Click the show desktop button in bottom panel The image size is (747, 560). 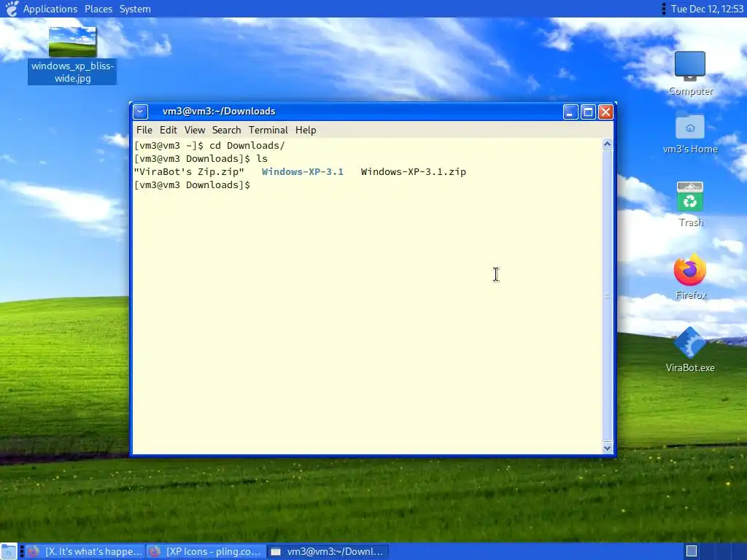pyautogui.click(x=9, y=551)
